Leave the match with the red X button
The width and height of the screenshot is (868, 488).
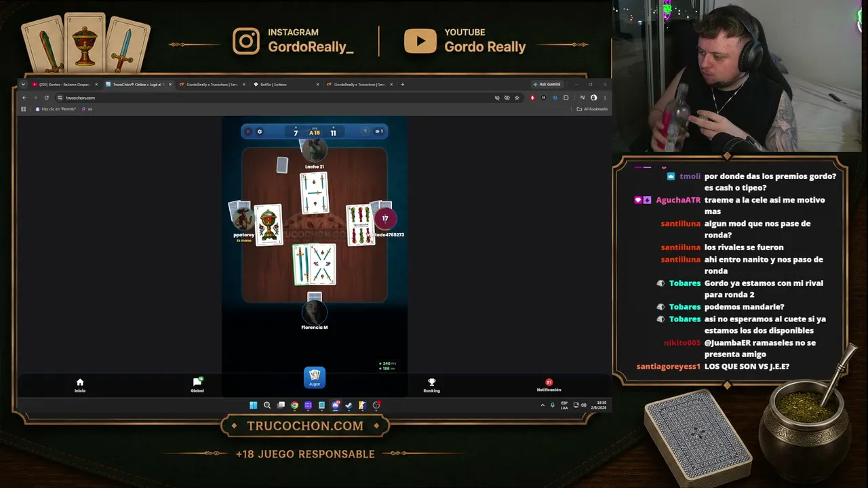(248, 131)
